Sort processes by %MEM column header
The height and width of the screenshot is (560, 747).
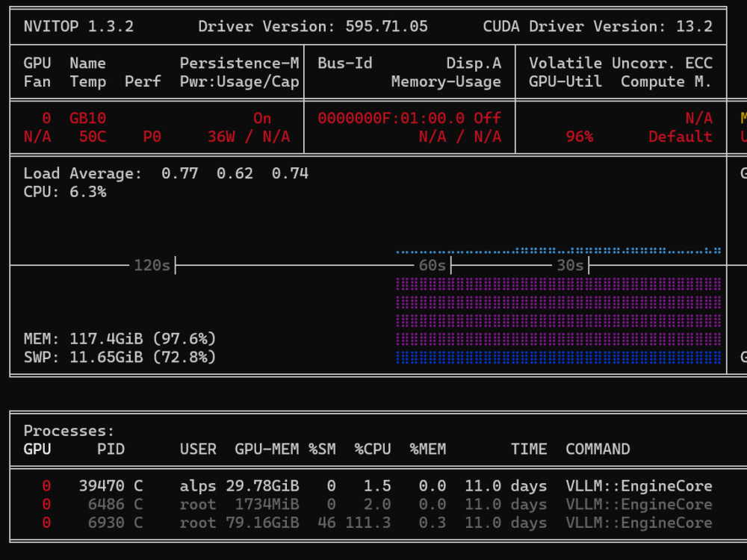click(428, 449)
